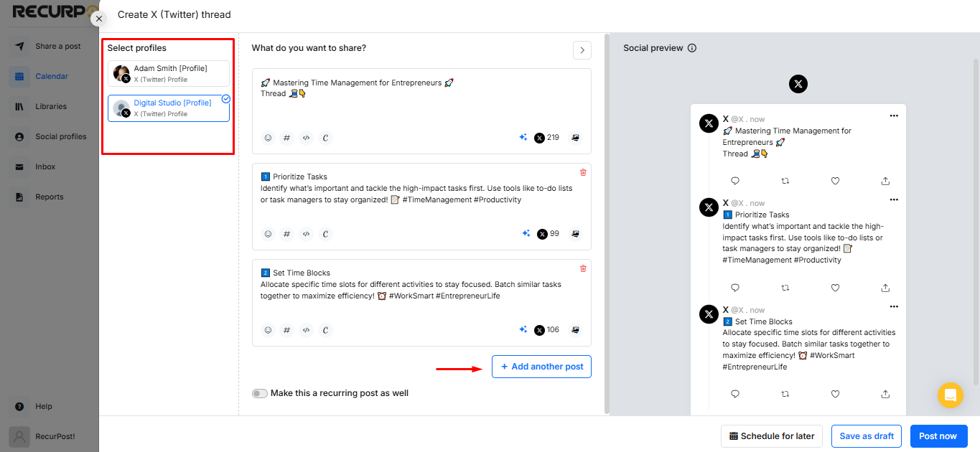Click code snippet icon in Set Time Blocks post
This screenshot has height=452, width=980.
point(307,330)
